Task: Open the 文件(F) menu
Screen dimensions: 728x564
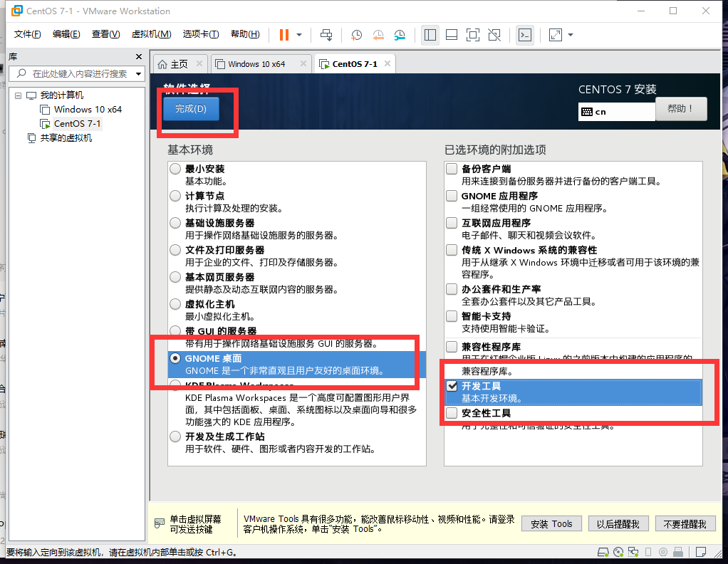Action: pyautogui.click(x=27, y=34)
